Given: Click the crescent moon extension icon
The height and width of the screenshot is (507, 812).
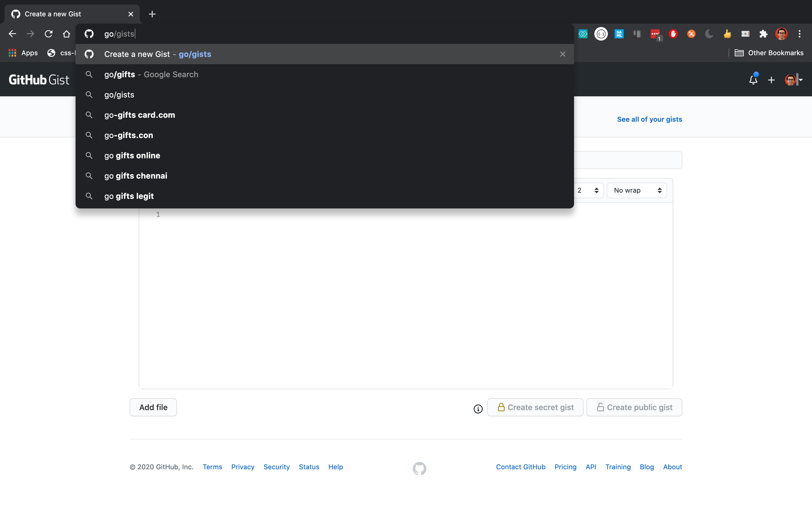Looking at the screenshot, I should point(709,34).
